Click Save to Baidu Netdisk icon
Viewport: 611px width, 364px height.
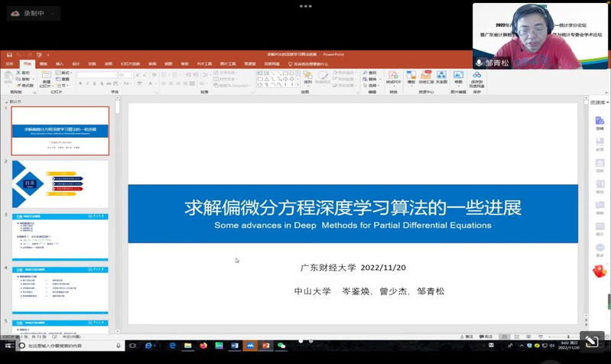(476, 79)
